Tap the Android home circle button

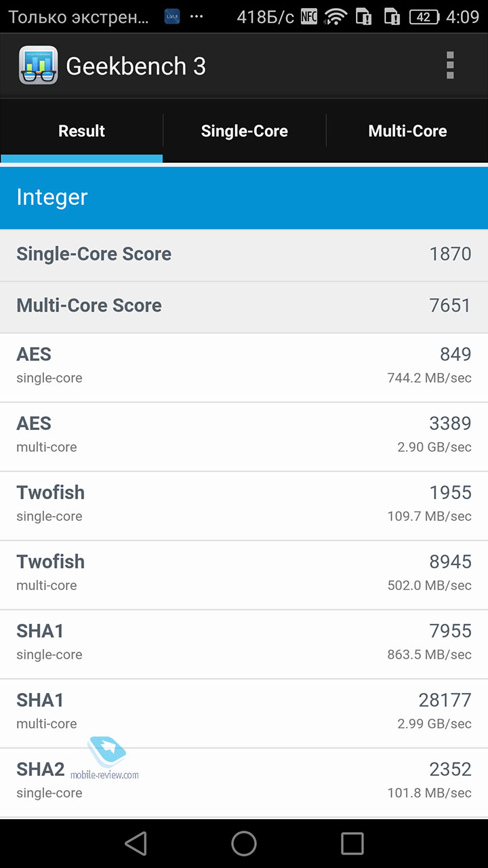coord(244,844)
